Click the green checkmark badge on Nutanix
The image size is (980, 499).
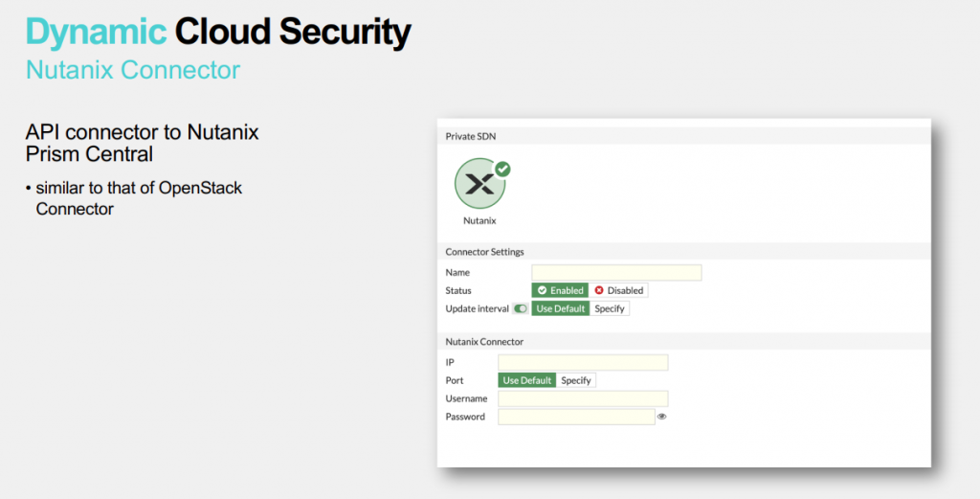(x=502, y=170)
